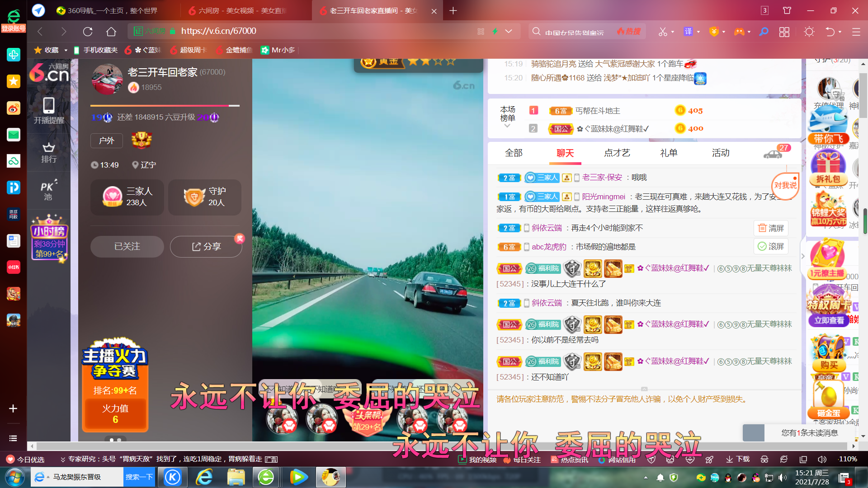Click the level upgrade progress bar

[165, 106]
